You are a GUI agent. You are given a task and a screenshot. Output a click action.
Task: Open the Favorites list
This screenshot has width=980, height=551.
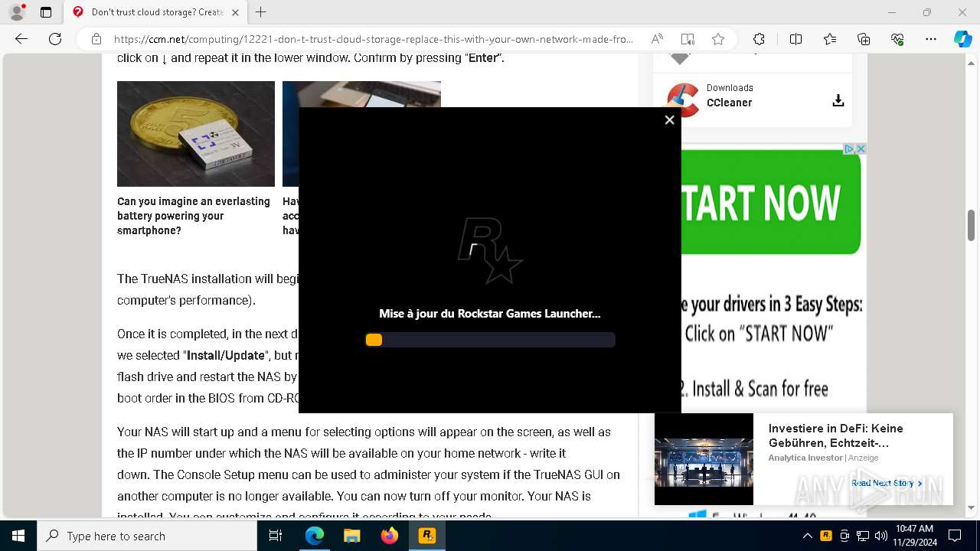(x=830, y=39)
